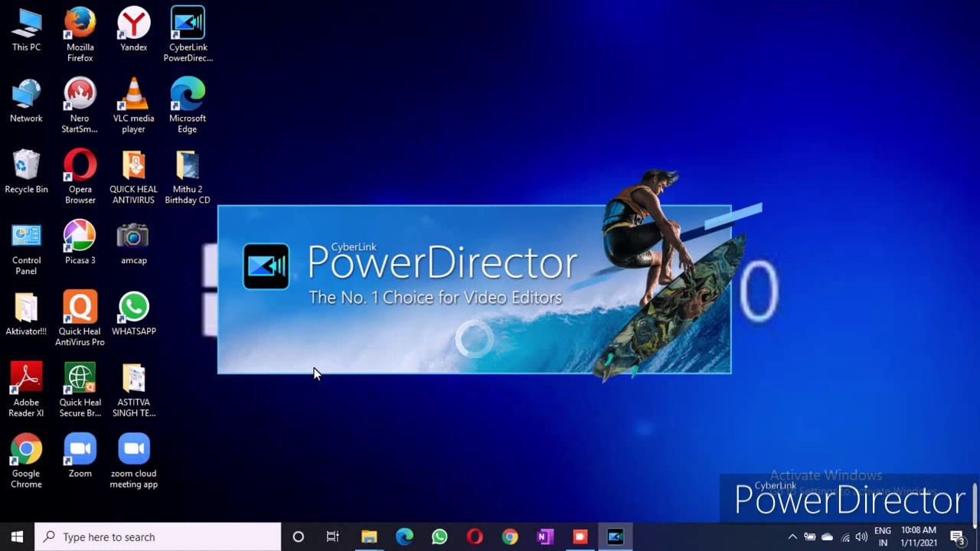This screenshot has width=980, height=551.
Task: Launch Nero StartSmart shortcut
Action: [x=80, y=106]
